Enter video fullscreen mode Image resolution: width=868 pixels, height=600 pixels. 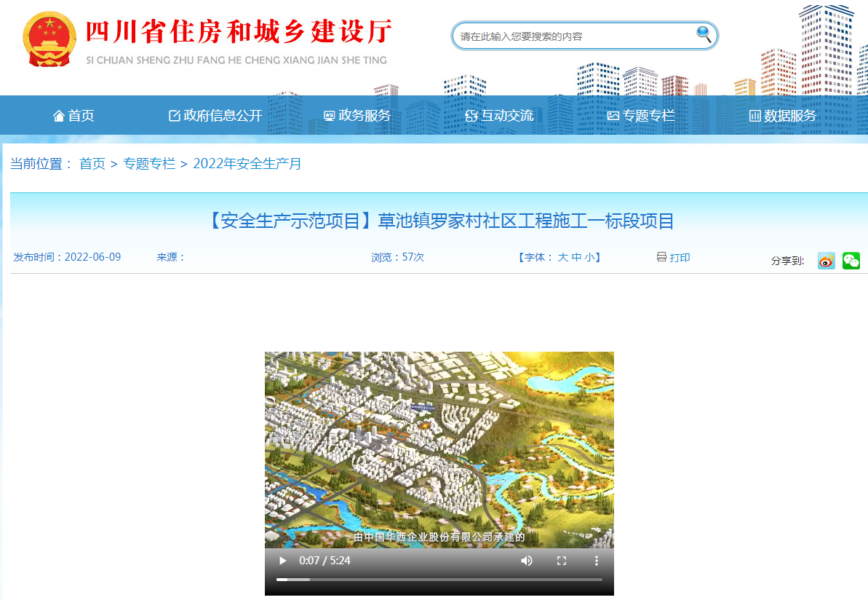561,561
